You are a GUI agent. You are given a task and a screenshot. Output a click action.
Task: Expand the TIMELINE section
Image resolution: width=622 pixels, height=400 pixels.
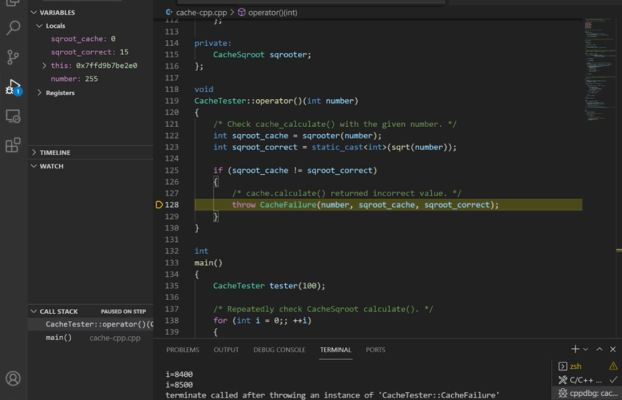(34, 152)
